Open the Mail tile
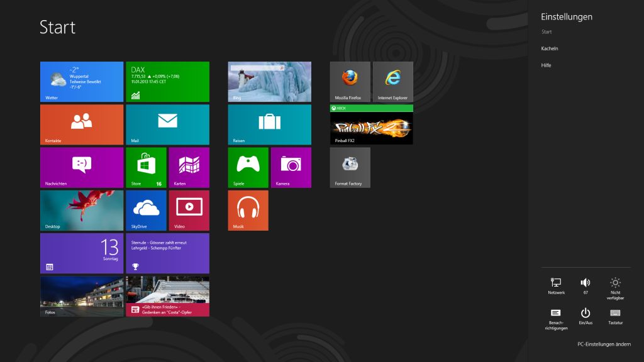 click(x=167, y=124)
